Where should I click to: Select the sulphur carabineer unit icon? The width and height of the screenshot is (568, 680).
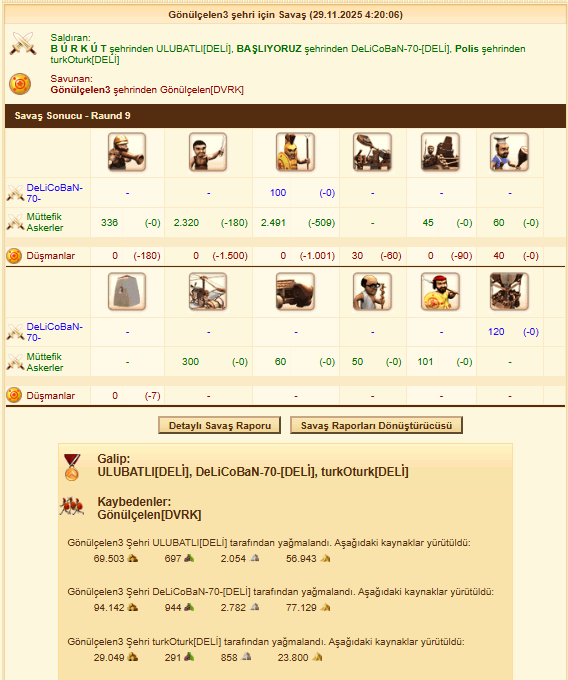pos(127,152)
